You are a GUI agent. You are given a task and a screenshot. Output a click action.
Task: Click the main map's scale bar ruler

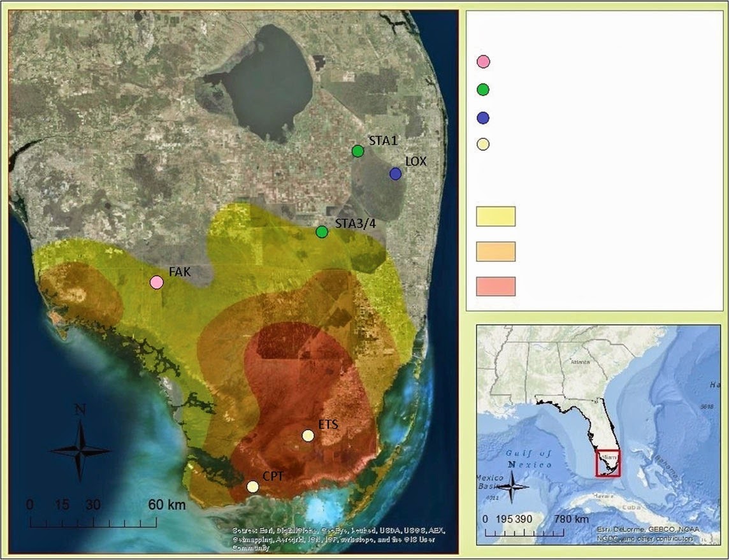[94, 522]
